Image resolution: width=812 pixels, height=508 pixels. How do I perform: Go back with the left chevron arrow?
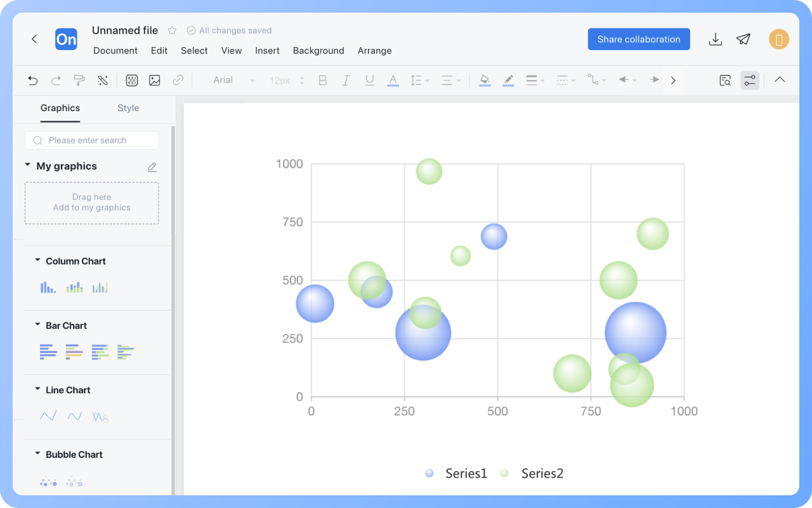(x=34, y=39)
